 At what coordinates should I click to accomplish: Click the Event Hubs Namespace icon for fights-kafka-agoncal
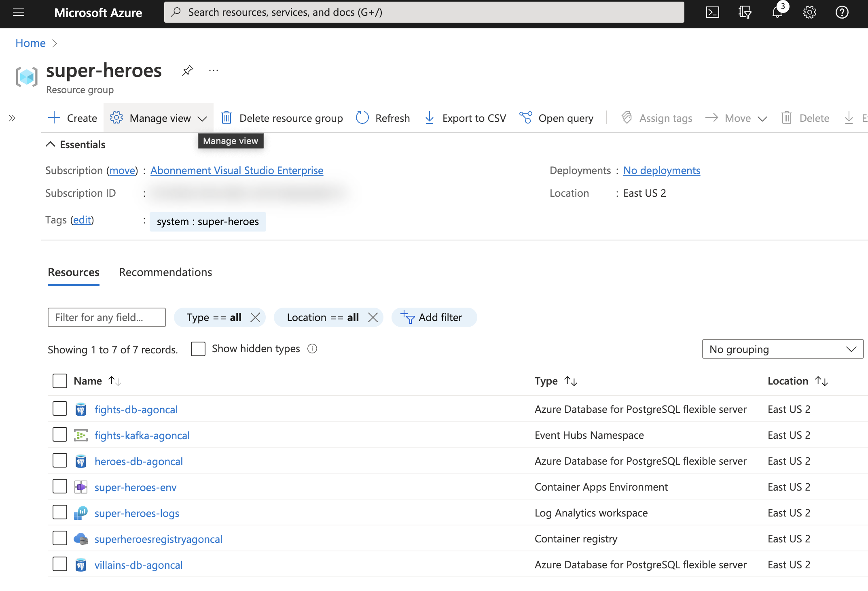pos(80,435)
